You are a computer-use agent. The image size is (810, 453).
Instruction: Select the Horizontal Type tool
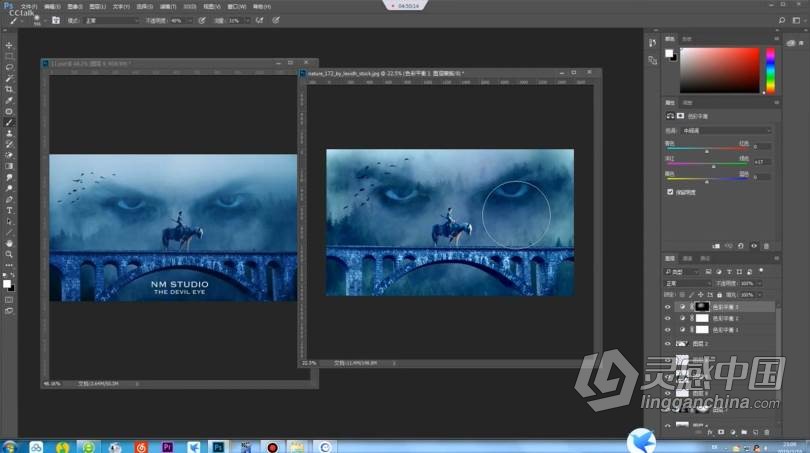[x=9, y=210]
